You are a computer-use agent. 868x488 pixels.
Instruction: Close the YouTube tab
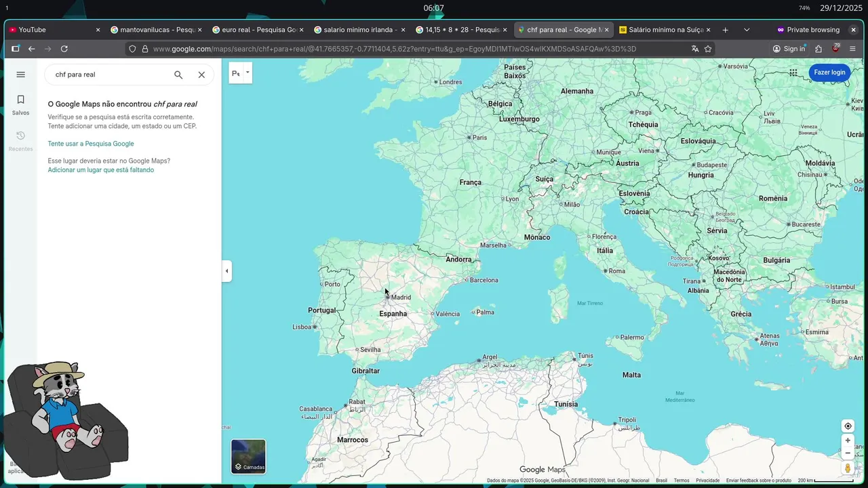click(98, 30)
